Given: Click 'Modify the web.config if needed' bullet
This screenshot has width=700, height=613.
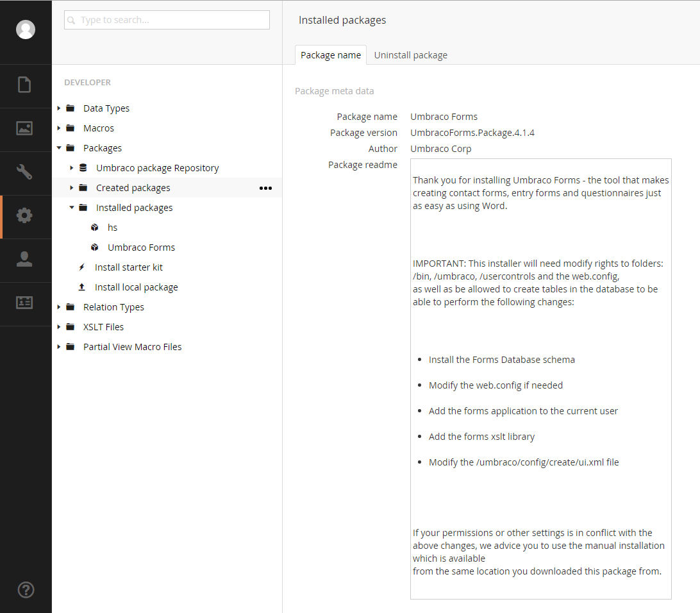Looking at the screenshot, I should pos(496,385).
